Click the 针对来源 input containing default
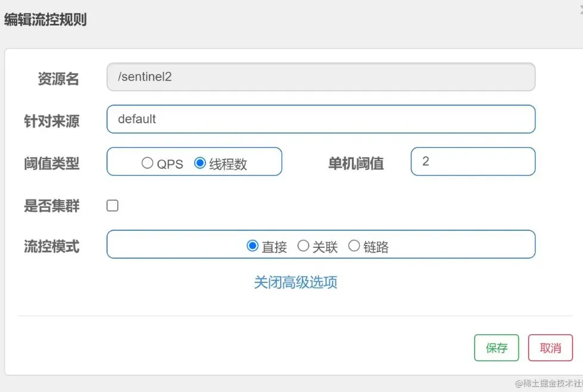583x392 pixels. pyautogui.click(x=321, y=119)
